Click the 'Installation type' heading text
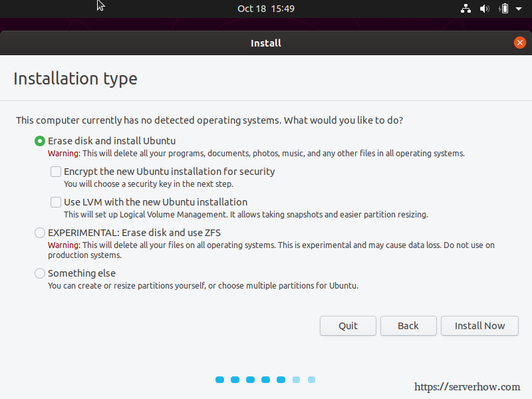 coord(75,78)
